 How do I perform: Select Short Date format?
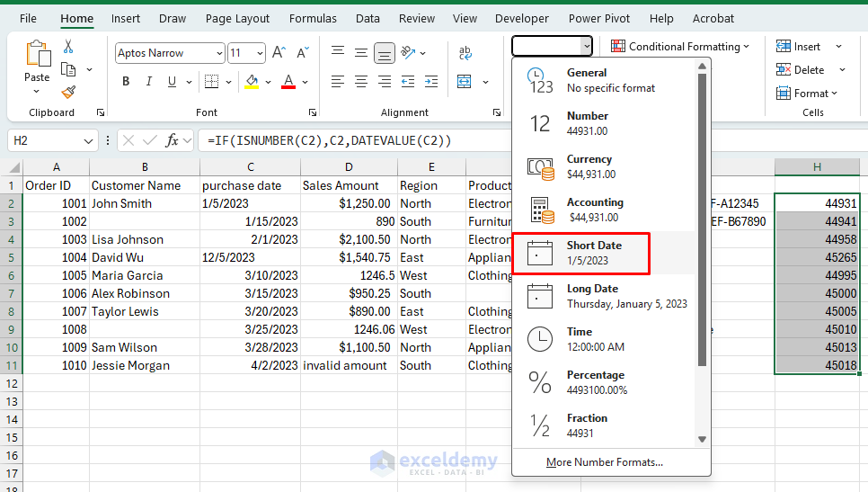604,254
